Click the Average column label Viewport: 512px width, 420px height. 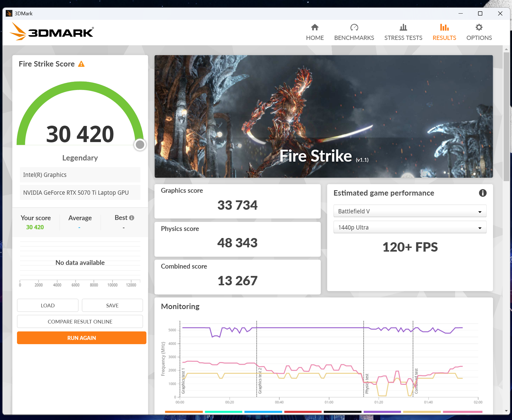pyautogui.click(x=80, y=218)
